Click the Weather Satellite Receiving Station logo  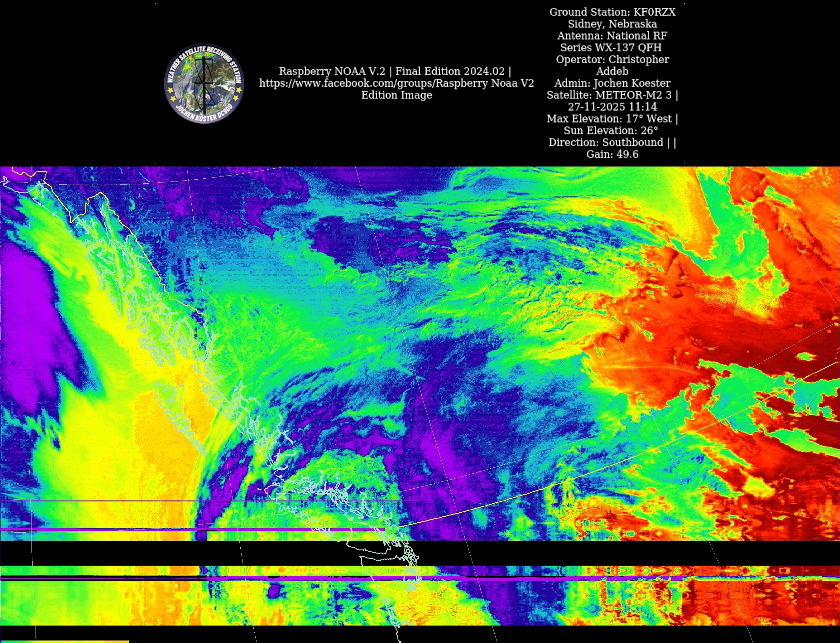click(204, 83)
